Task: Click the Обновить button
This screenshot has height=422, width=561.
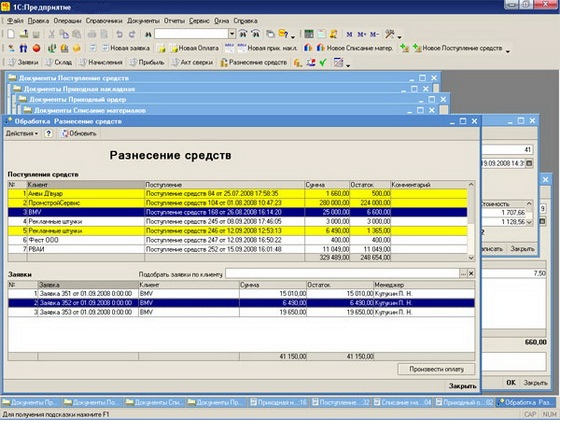Action: click(79, 134)
